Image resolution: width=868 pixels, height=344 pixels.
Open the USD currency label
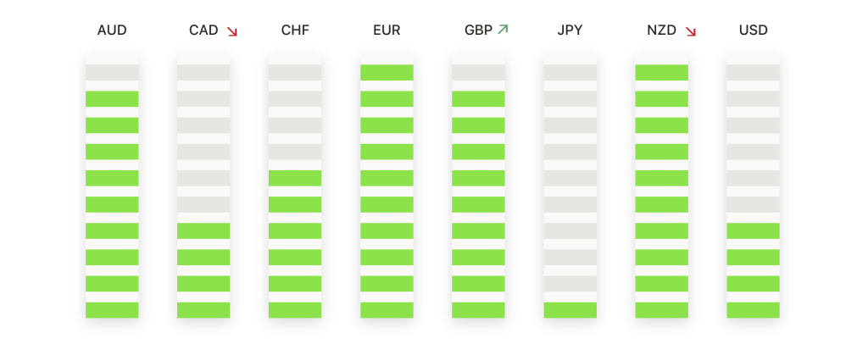754,31
